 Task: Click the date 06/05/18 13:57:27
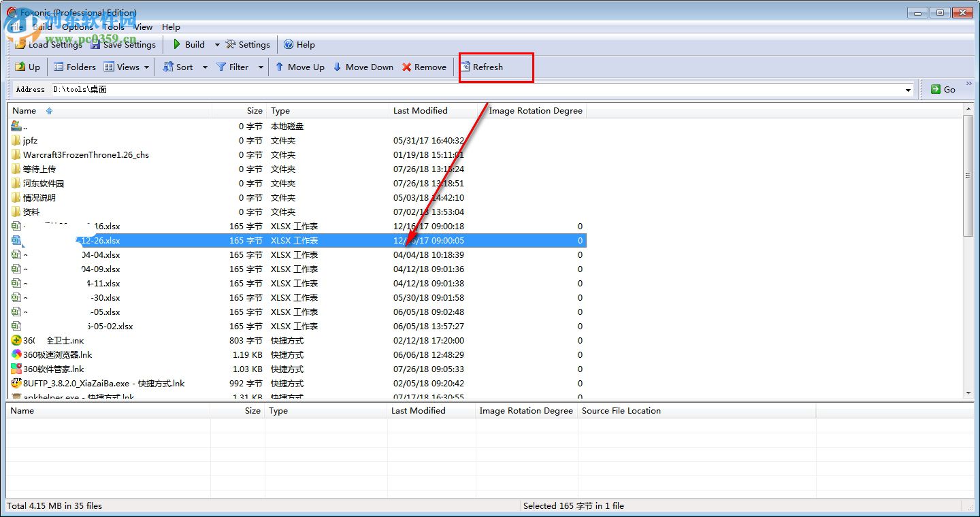tap(429, 327)
